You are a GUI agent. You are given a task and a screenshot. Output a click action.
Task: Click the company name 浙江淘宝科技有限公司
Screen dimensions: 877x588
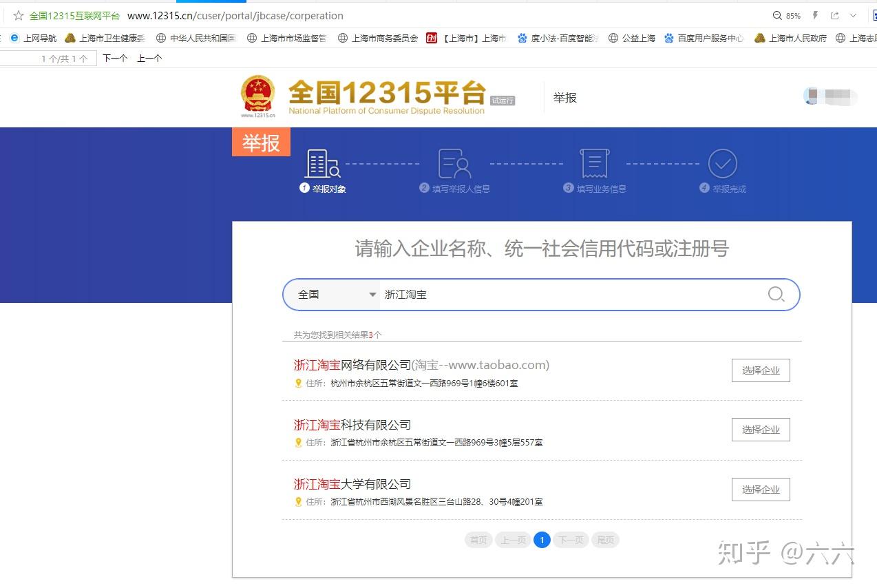click(x=352, y=425)
